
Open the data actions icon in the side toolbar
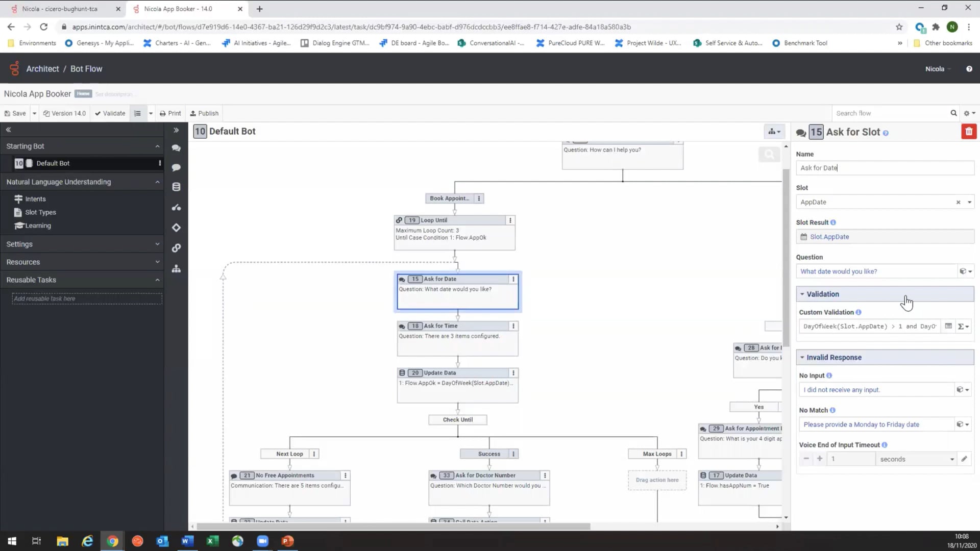176,187
